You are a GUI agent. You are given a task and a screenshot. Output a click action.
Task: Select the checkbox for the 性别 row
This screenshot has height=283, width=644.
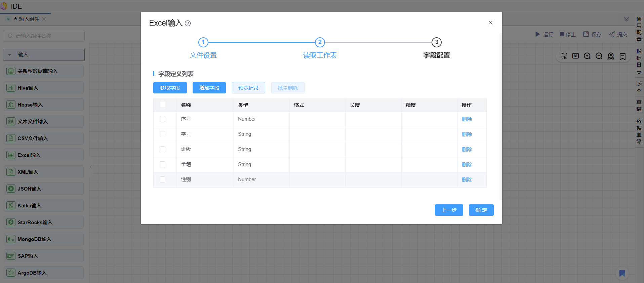tap(163, 179)
